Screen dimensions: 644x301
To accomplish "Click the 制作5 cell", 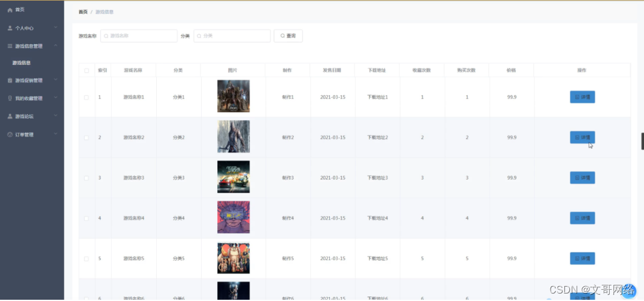I will tap(288, 258).
